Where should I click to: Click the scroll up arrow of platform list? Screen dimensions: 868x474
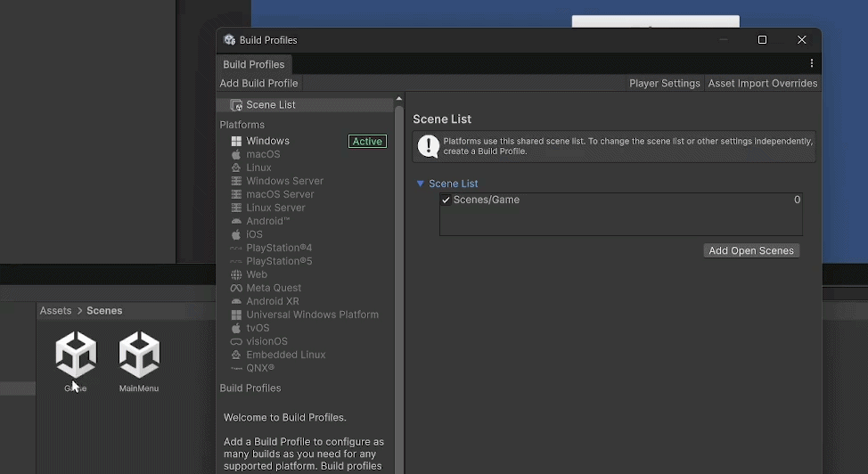398,99
